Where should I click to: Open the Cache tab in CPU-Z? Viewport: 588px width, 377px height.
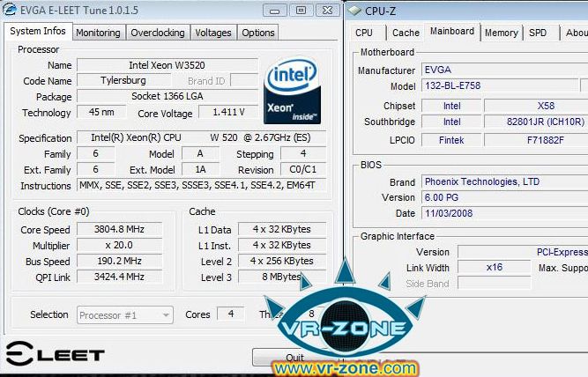coord(406,33)
